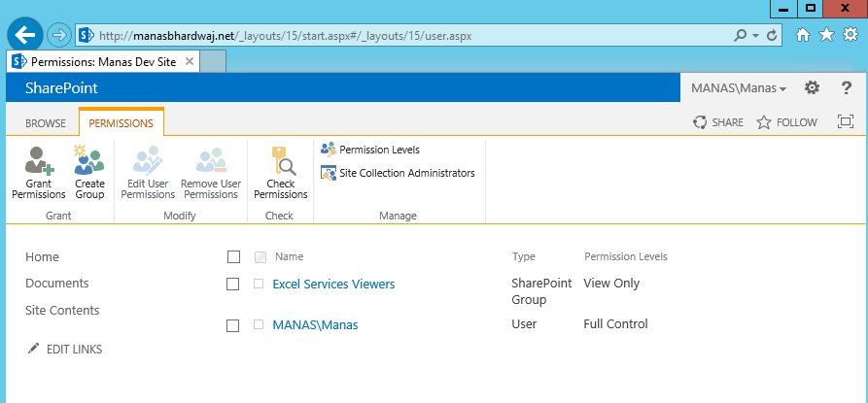Select the PERMISSIONS ribbon tab

122,123
